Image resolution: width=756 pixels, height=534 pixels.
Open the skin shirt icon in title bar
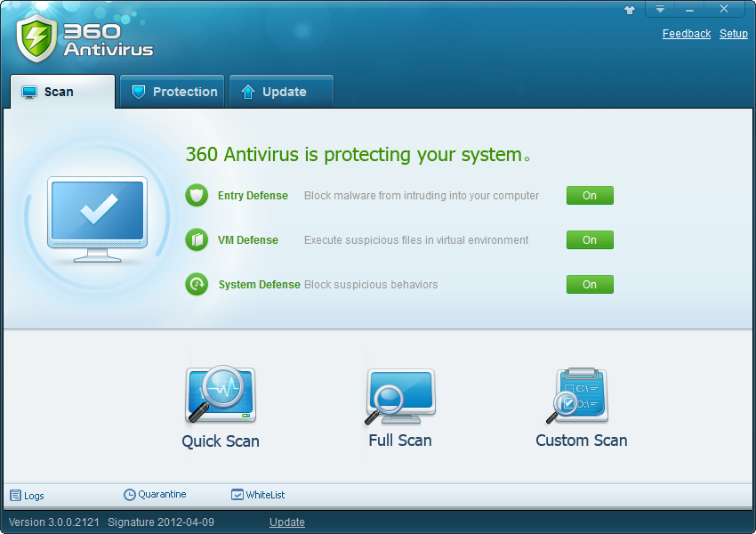(631, 10)
